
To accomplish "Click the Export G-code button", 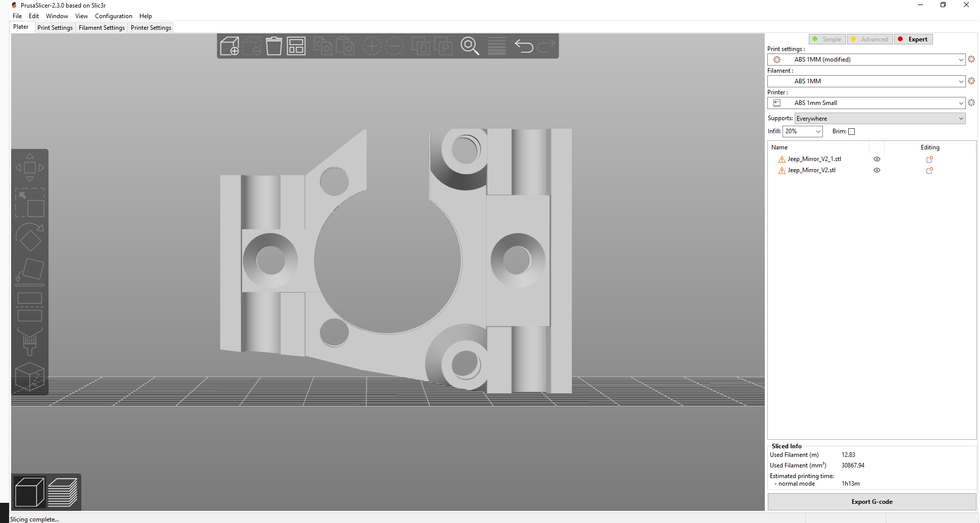I will pyautogui.click(x=871, y=502).
